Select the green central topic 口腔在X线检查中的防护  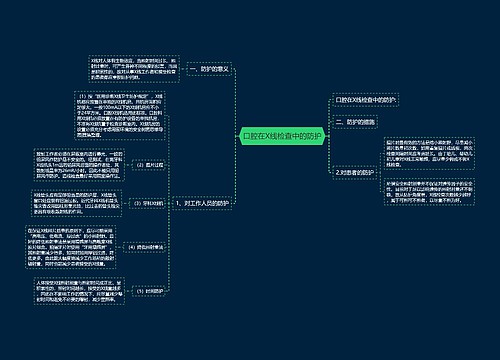coord(282,136)
